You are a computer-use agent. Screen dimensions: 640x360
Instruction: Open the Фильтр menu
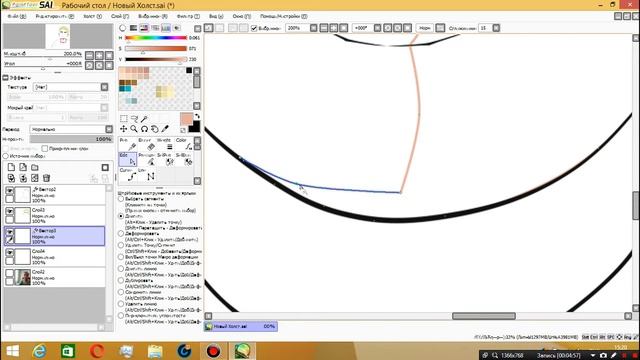pos(188,16)
